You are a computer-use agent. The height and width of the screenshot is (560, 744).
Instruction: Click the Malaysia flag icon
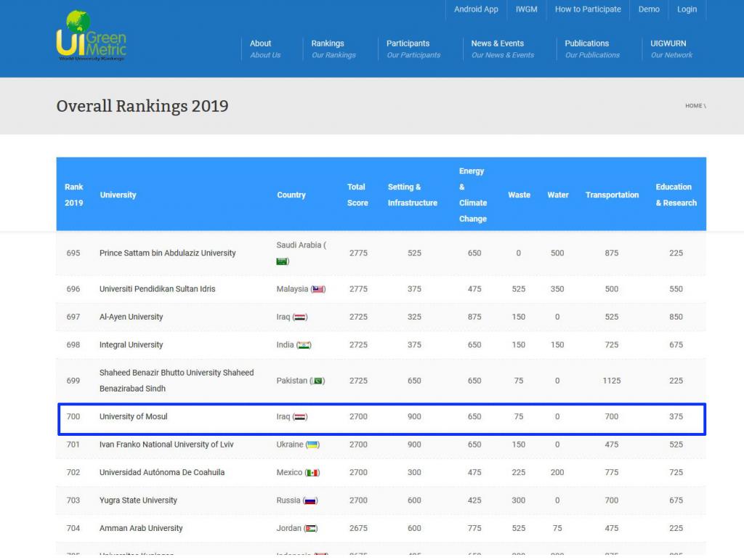(318, 289)
